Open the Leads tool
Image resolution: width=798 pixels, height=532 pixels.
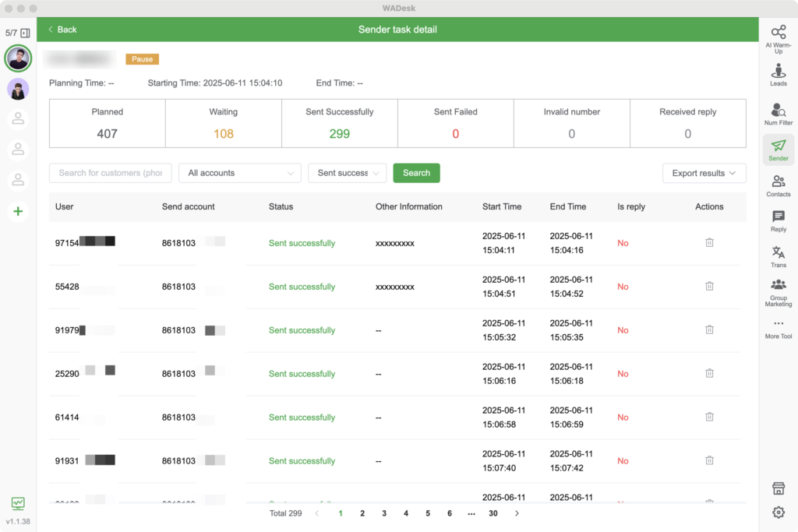(x=779, y=75)
